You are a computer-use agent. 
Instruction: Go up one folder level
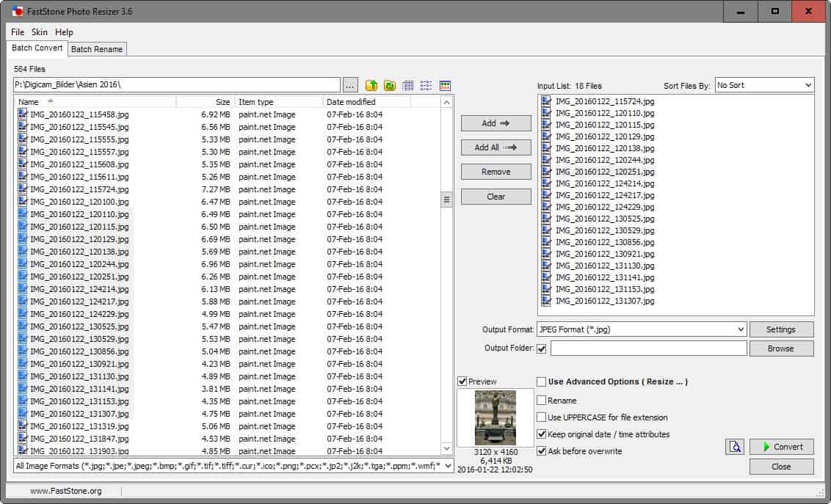click(371, 85)
